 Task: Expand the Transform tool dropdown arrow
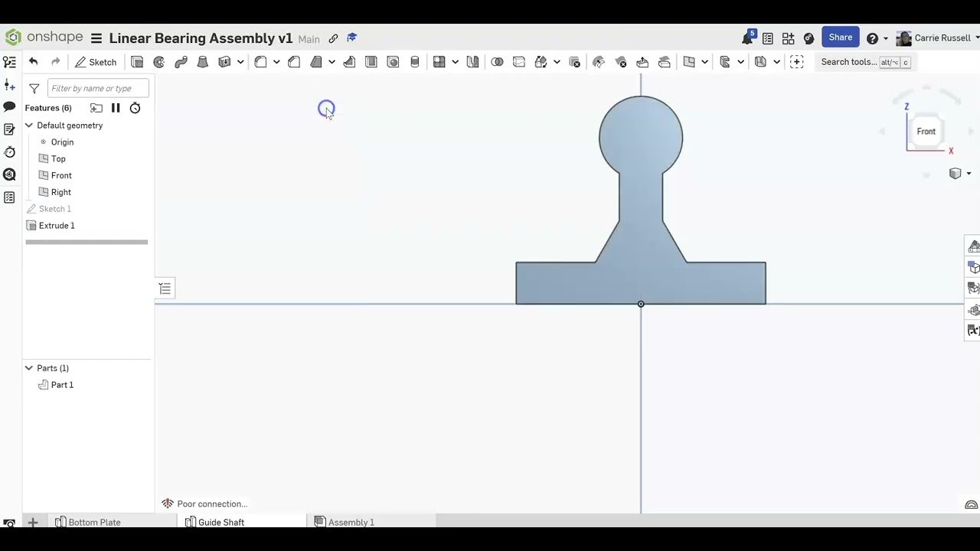pyautogui.click(x=557, y=62)
